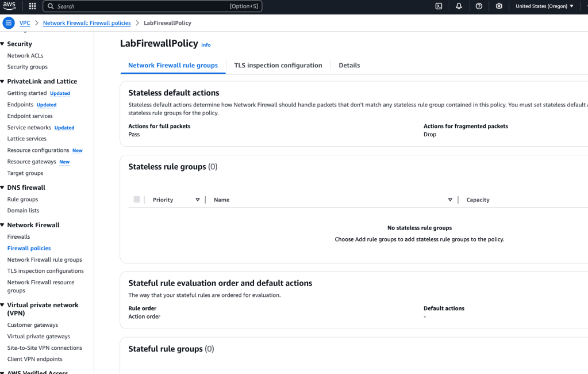Sort by the Name column arrow
This screenshot has height=374, width=588.
coord(450,200)
